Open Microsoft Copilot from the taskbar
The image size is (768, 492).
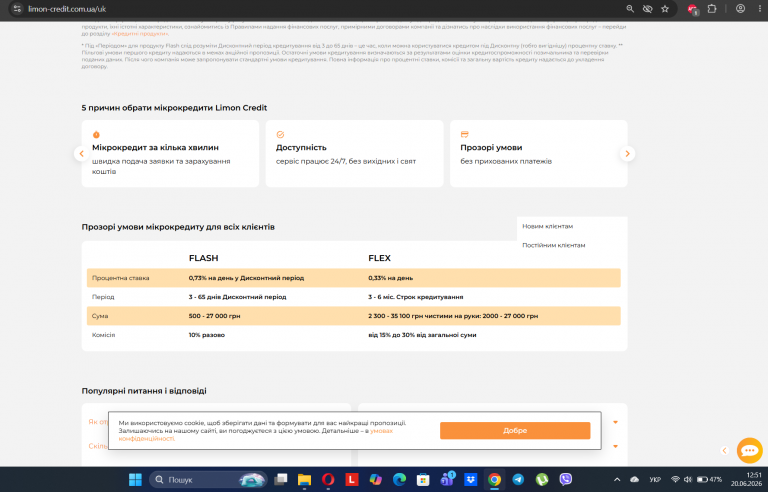(x=376, y=479)
